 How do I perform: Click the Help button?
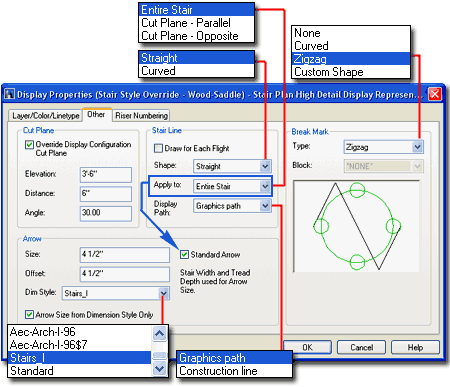tap(415, 347)
